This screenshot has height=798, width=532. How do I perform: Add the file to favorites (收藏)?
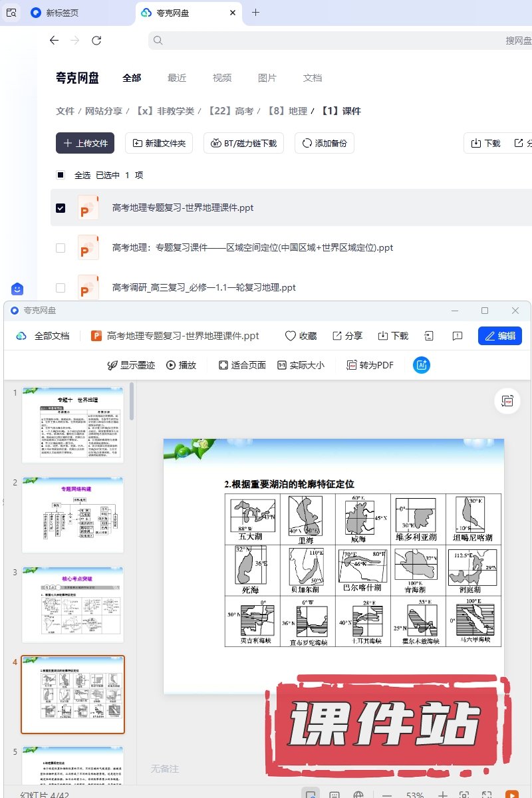pyautogui.click(x=301, y=336)
